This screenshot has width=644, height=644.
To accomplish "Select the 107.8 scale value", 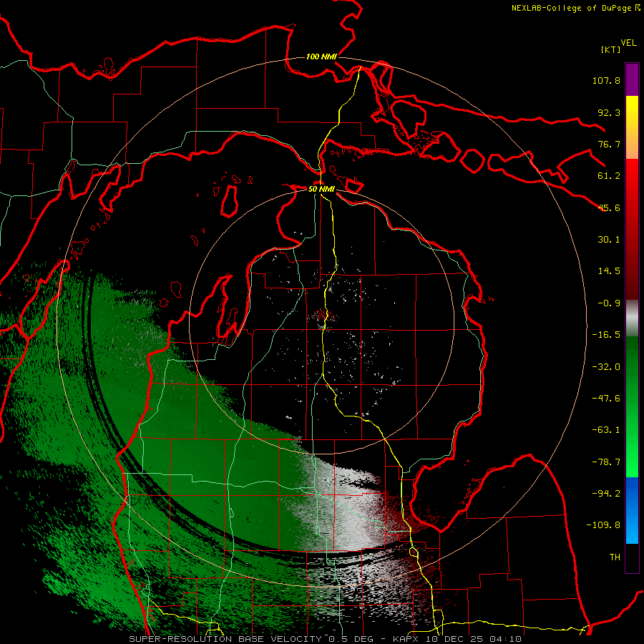I will [606, 80].
